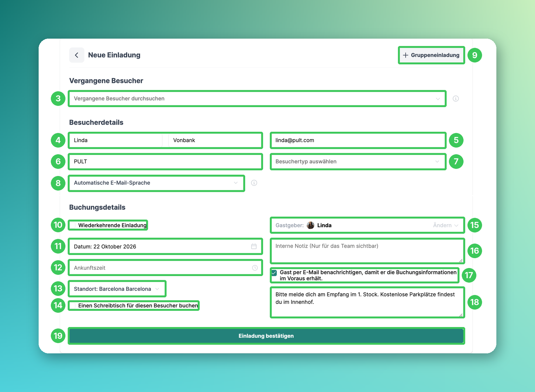Image resolution: width=535 pixels, height=392 pixels.
Task: Click the PULT company input field
Action: tap(165, 162)
